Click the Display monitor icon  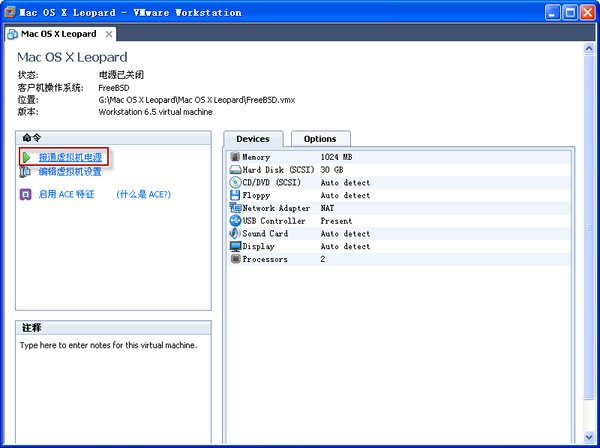coord(235,246)
